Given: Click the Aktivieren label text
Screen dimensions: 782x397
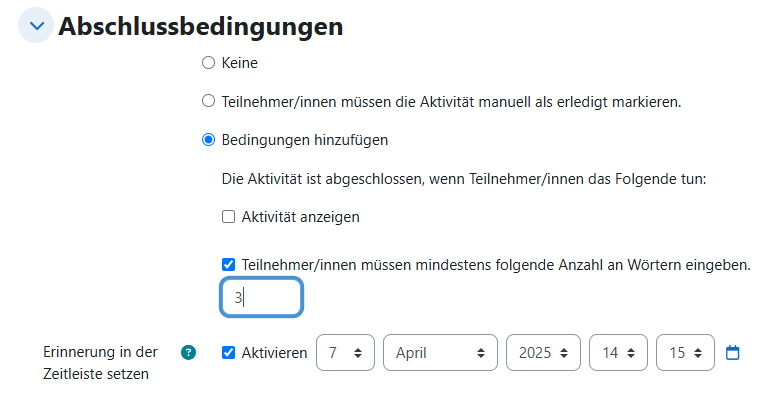Looking at the screenshot, I should [274, 353].
